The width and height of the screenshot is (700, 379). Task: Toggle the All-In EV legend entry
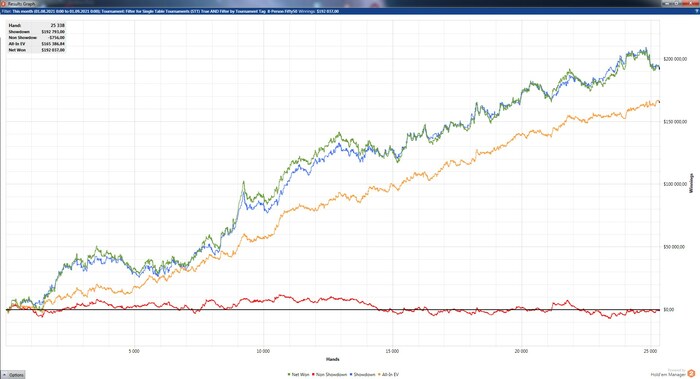click(x=388, y=375)
